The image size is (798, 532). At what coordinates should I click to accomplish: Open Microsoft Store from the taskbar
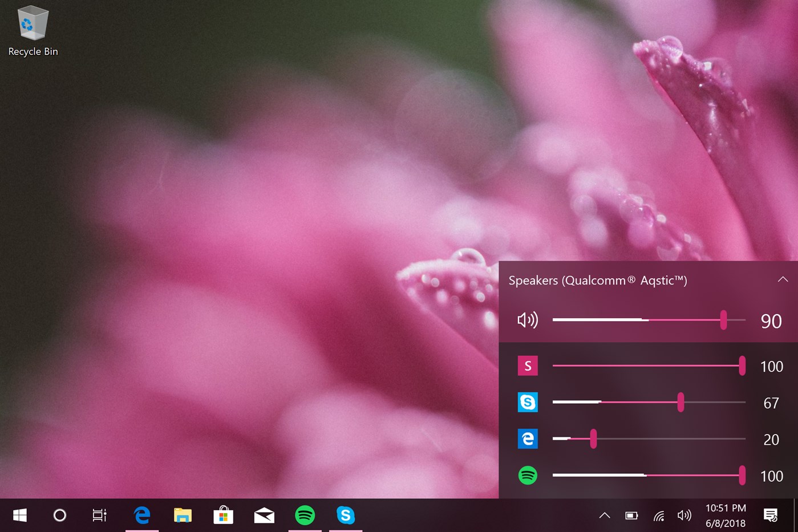click(223, 515)
